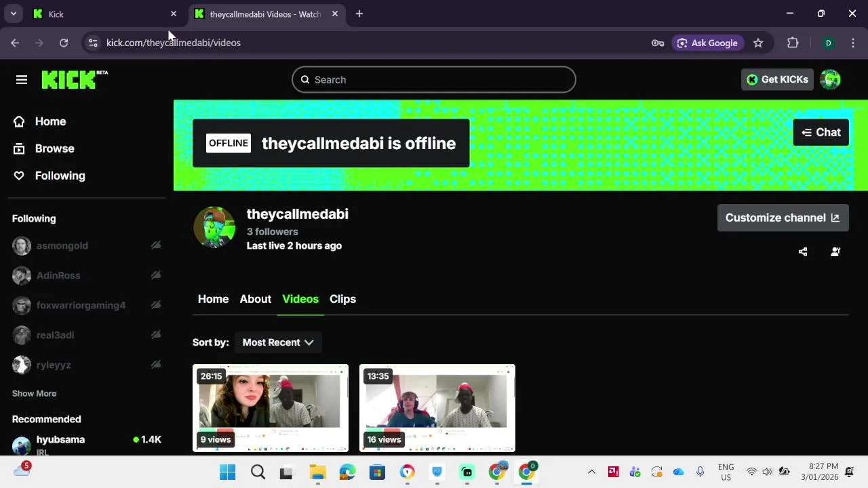This screenshot has width=868, height=488.
Task: Switch to the About tab
Action: pos(256,299)
